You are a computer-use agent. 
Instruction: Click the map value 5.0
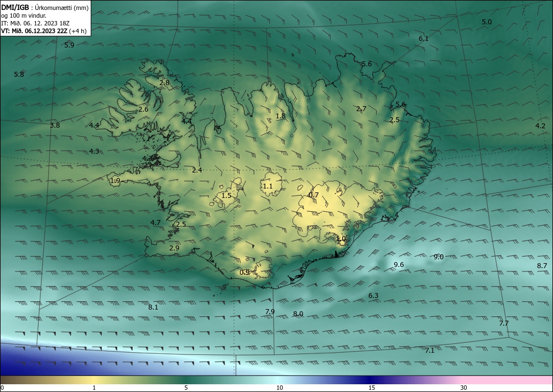coord(487,22)
